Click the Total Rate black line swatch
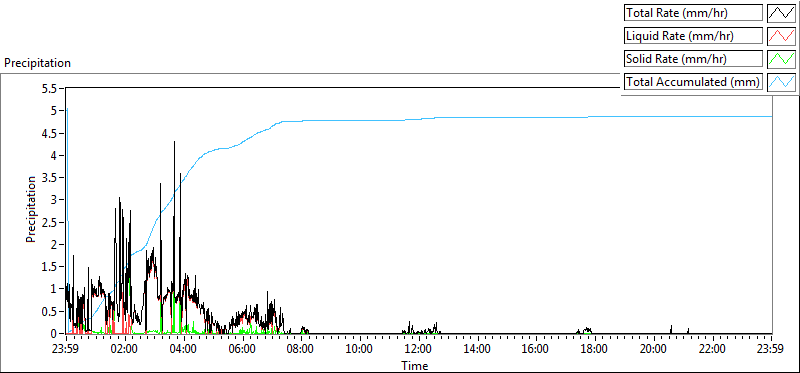Viewport: 800px width, 373px height. click(781, 13)
